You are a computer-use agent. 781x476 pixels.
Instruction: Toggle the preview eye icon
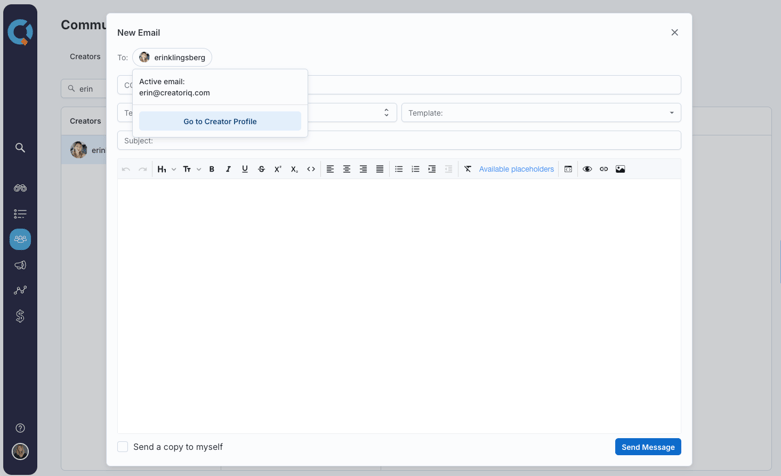(x=587, y=169)
